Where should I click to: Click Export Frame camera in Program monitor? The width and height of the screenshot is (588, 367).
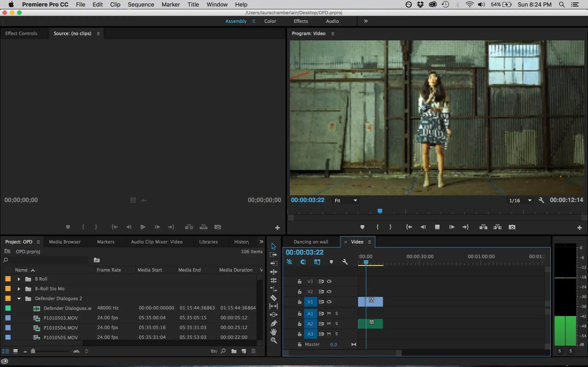click(512, 227)
